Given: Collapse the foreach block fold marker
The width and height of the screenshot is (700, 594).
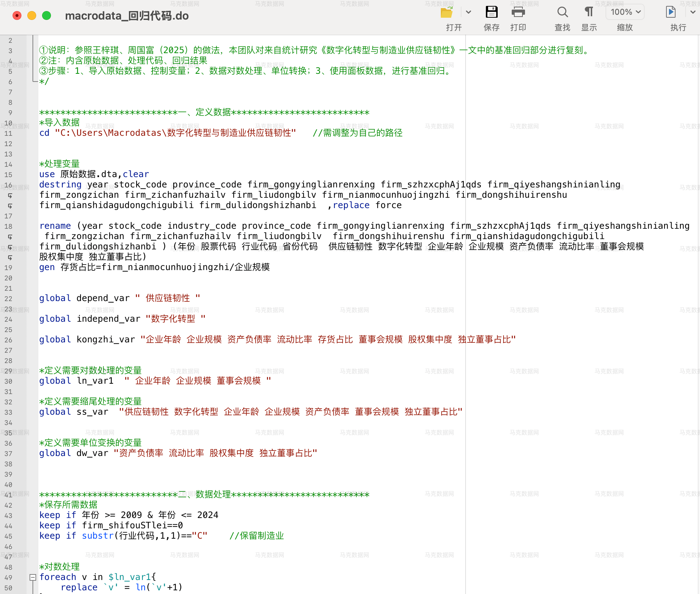Looking at the screenshot, I should click(33, 577).
